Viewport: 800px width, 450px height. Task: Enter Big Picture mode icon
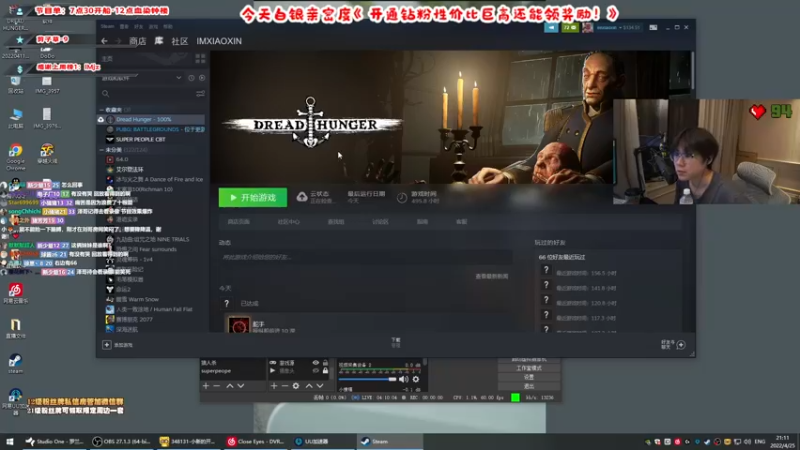tap(653, 28)
